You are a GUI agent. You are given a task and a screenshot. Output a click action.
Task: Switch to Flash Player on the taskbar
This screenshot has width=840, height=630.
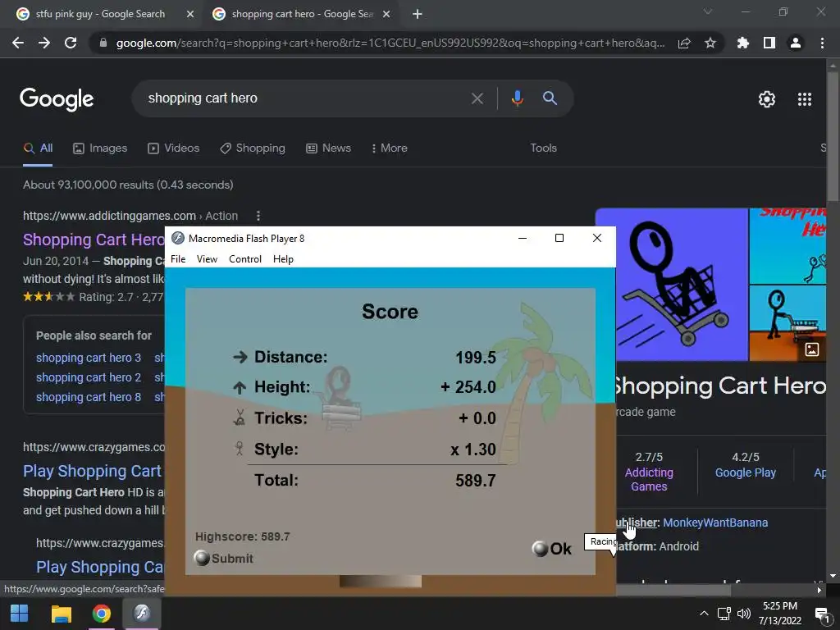click(x=141, y=614)
